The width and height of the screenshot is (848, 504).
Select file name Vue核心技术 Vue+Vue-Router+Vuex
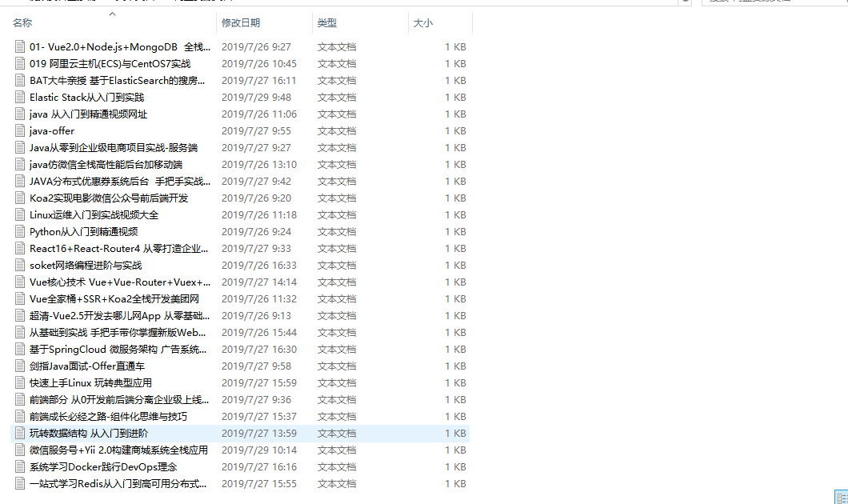coord(120,282)
